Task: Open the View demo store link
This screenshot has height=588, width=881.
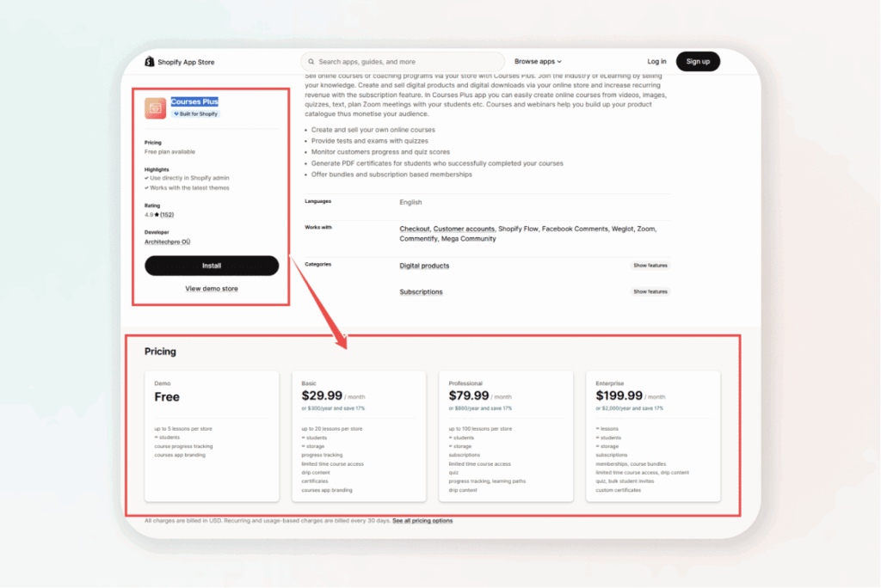Action: (x=211, y=288)
